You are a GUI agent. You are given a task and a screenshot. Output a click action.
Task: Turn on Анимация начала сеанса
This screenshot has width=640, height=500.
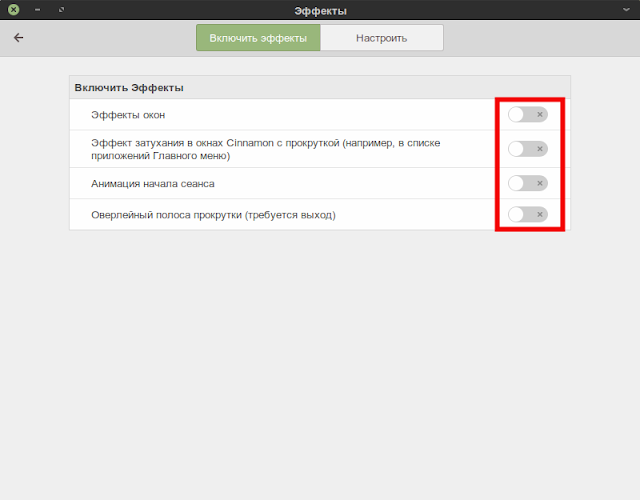click(528, 183)
